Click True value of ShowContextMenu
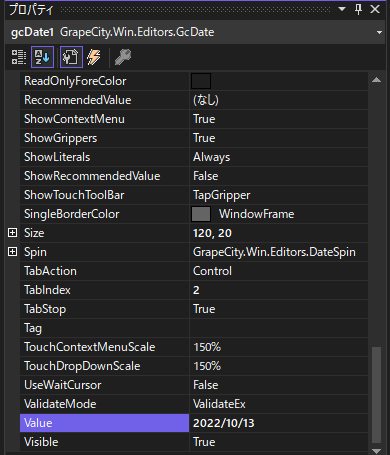 click(204, 119)
